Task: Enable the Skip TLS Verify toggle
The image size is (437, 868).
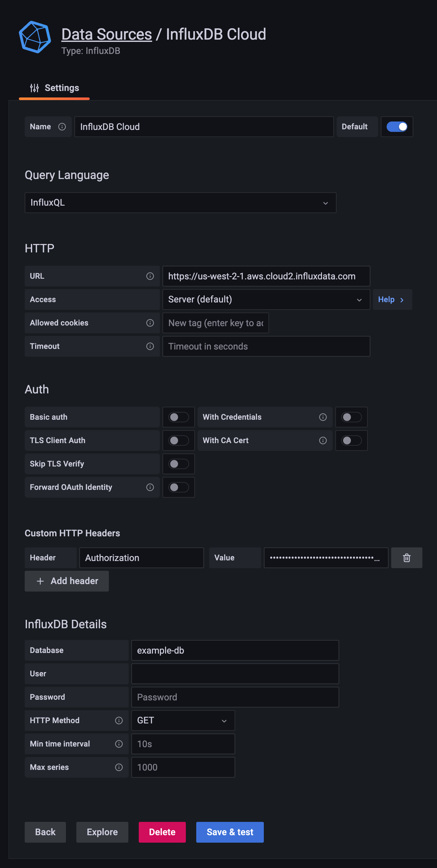Action: click(179, 464)
